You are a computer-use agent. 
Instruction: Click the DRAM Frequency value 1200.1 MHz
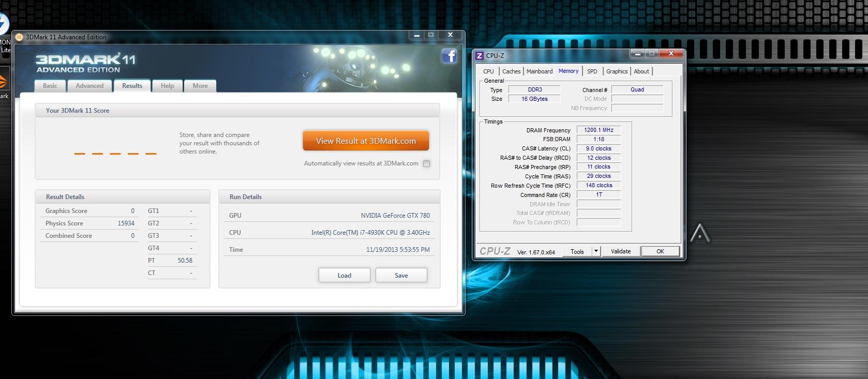tap(598, 130)
